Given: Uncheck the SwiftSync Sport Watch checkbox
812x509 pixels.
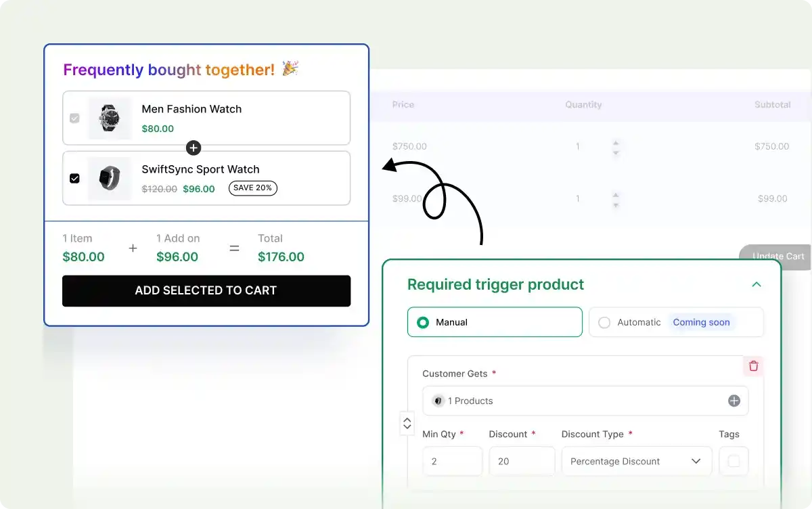Looking at the screenshot, I should (x=74, y=178).
